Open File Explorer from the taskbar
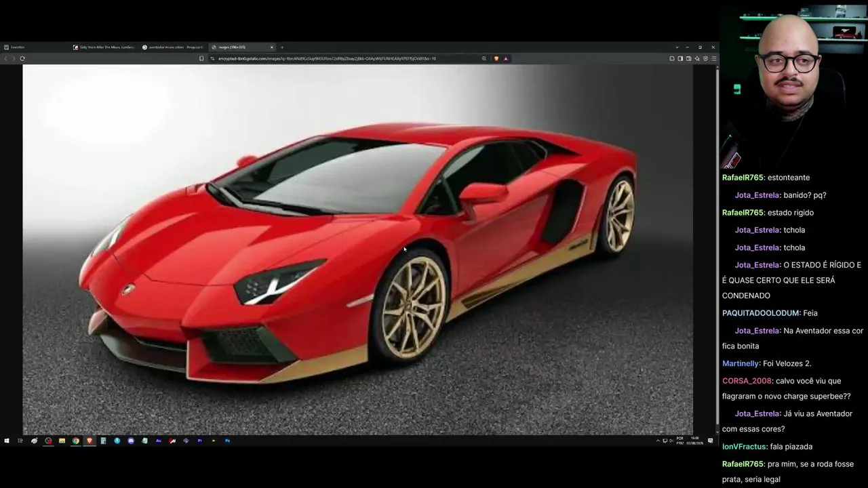Image resolution: width=868 pixels, height=488 pixels. tap(62, 441)
